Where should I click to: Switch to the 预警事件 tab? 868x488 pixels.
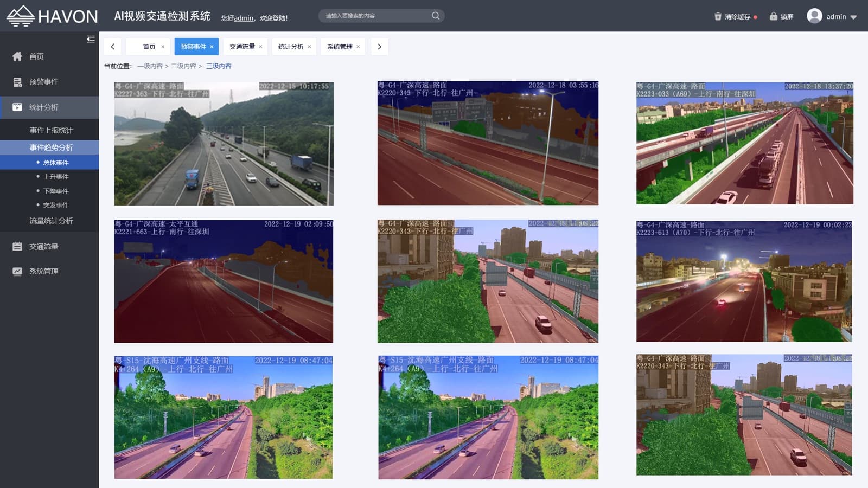tap(196, 47)
